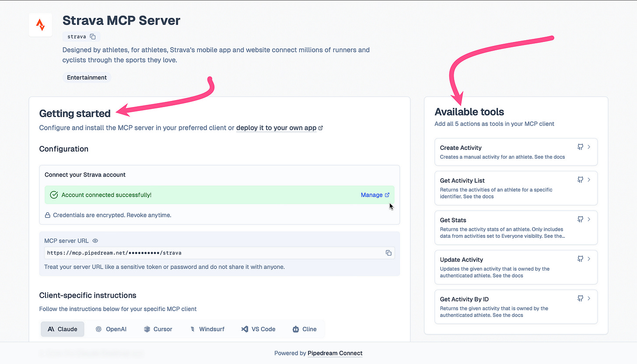Click the lock icon beside Credentials are encrypted
Image resolution: width=637 pixels, height=364 pixels.
click(x=48, y=215)
